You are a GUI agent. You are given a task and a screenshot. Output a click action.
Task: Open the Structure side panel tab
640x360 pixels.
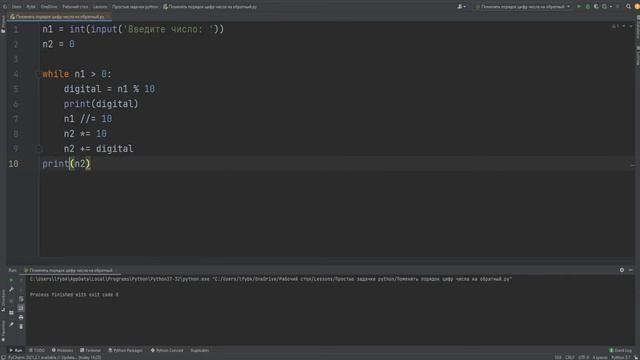(3, 300)
